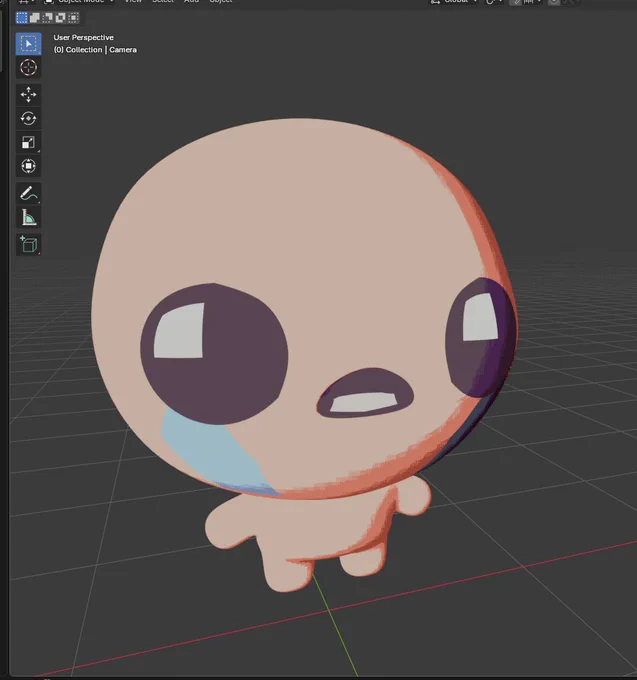Set selection mode to Extend
Image resolution: width=637 pixels, height=680 pixels.
[x=35, y=18]
